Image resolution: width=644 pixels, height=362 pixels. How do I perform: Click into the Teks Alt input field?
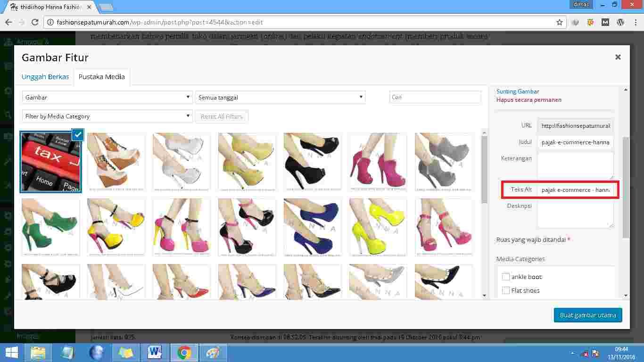tap(575, 189)
